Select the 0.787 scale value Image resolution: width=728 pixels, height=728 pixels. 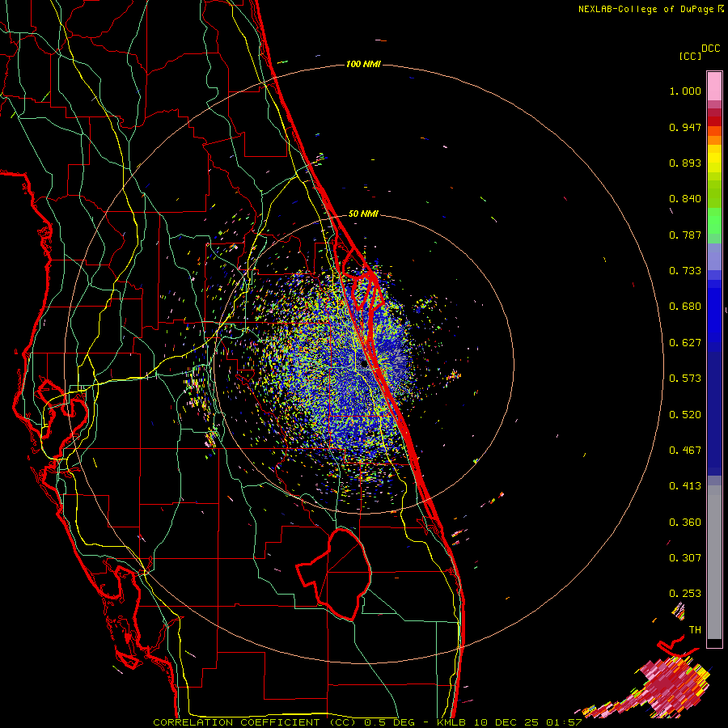coord(685,235)
